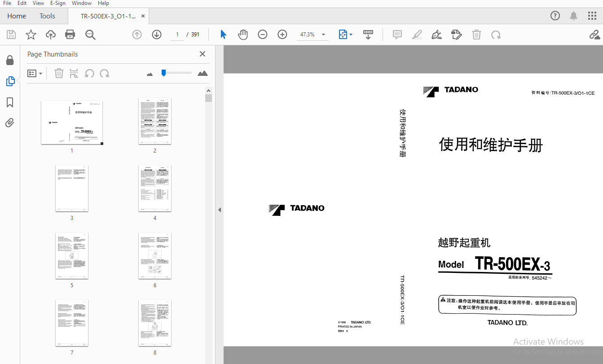Open the View menu

tap(38, 3)
